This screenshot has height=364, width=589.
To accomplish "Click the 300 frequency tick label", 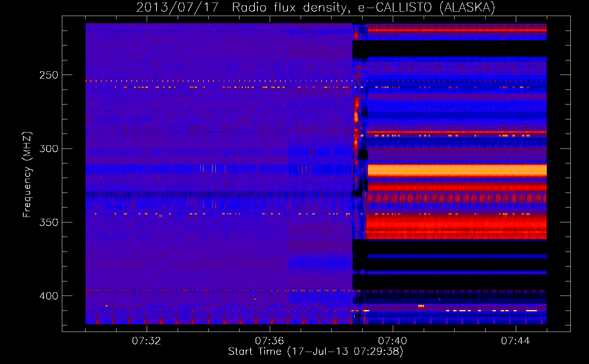I will pyautogui.click(x=49, y=149).
